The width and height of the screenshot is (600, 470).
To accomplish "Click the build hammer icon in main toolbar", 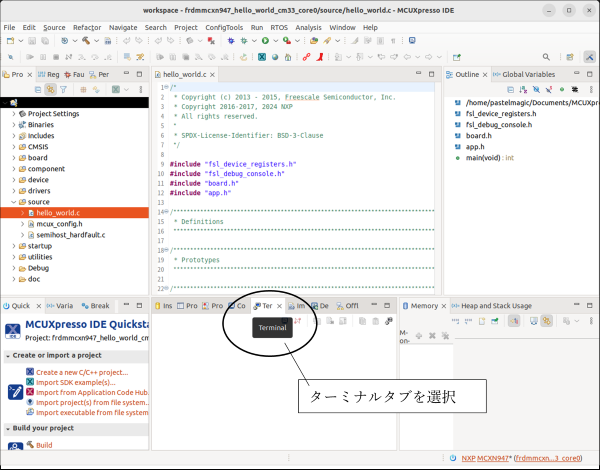I will (87, 41).
